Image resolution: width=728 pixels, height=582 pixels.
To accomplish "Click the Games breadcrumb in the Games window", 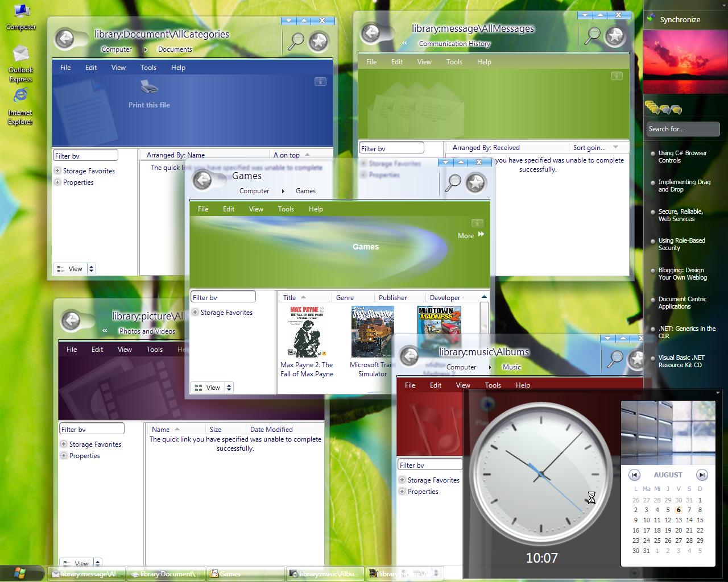I will 305,190.
